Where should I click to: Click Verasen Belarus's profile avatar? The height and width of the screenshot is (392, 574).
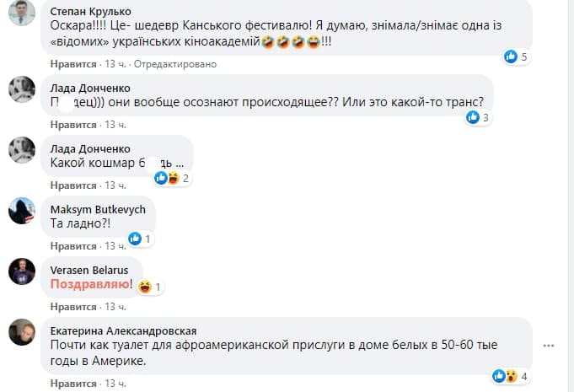coord(22,271)
